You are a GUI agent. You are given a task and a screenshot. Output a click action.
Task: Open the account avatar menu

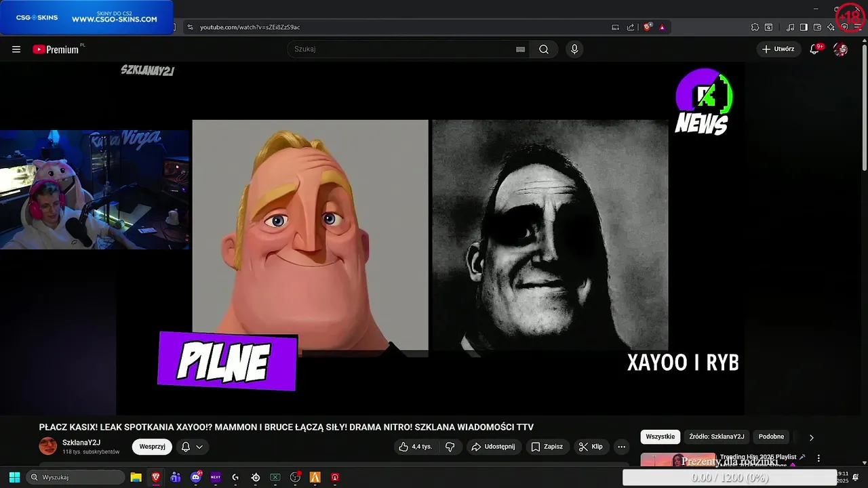[x=840, y=49]
